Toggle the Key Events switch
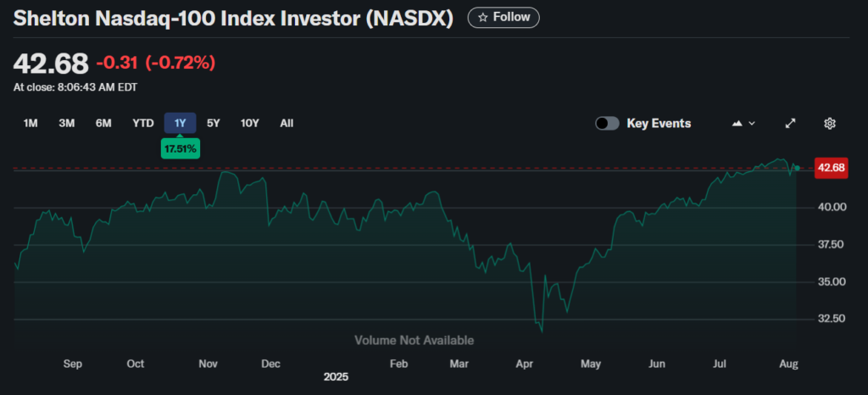 pyautogui.click(x=607, y=124)
